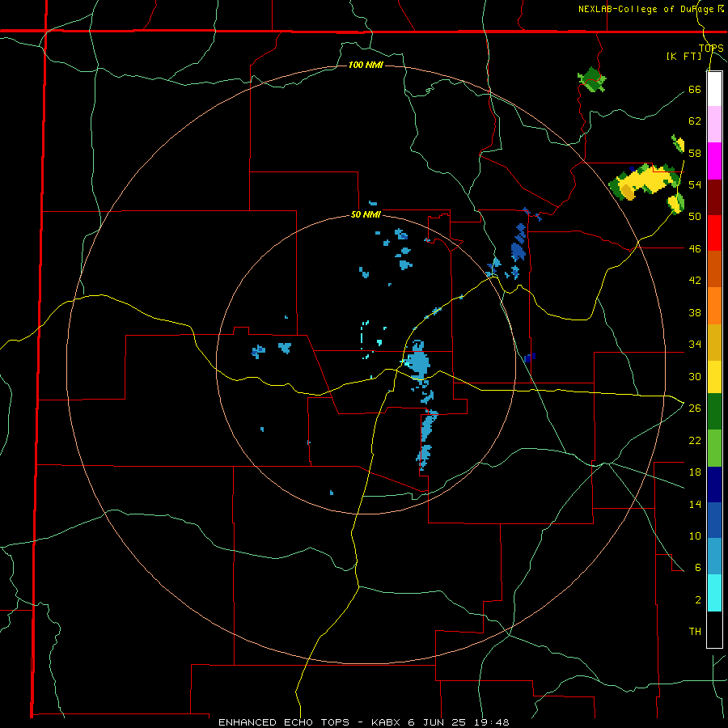Click the "10" scale label

pos(695,535)
